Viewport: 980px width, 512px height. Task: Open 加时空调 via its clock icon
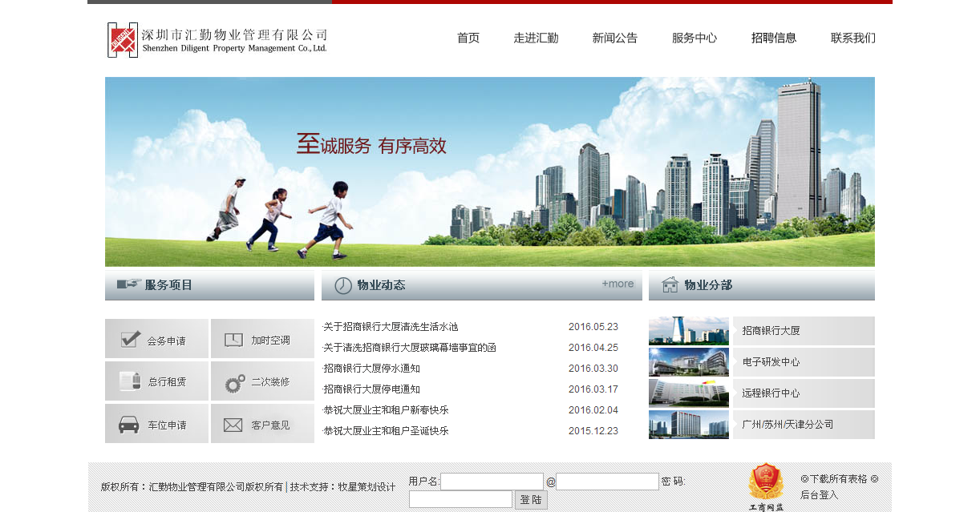[233, 338]
